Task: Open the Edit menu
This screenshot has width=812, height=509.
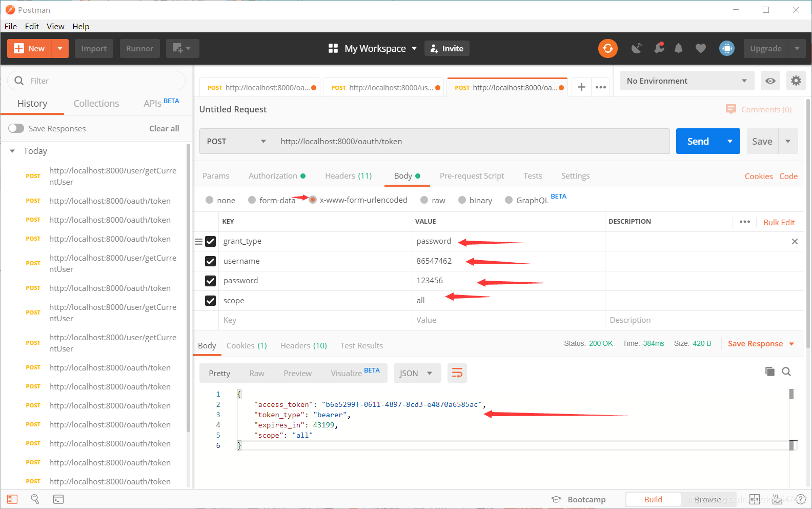Action: [32, 26]
